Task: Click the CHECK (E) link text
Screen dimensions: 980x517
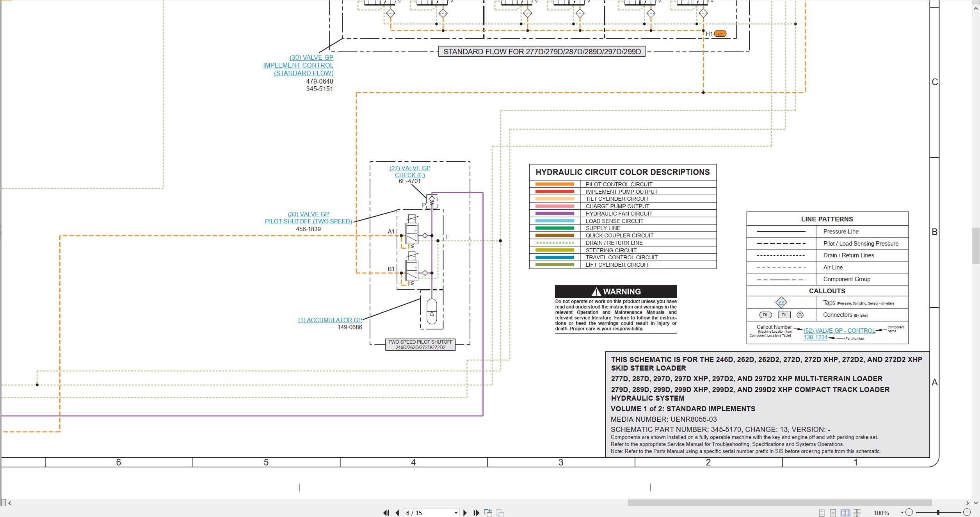Action: click(x=410, y=175)
